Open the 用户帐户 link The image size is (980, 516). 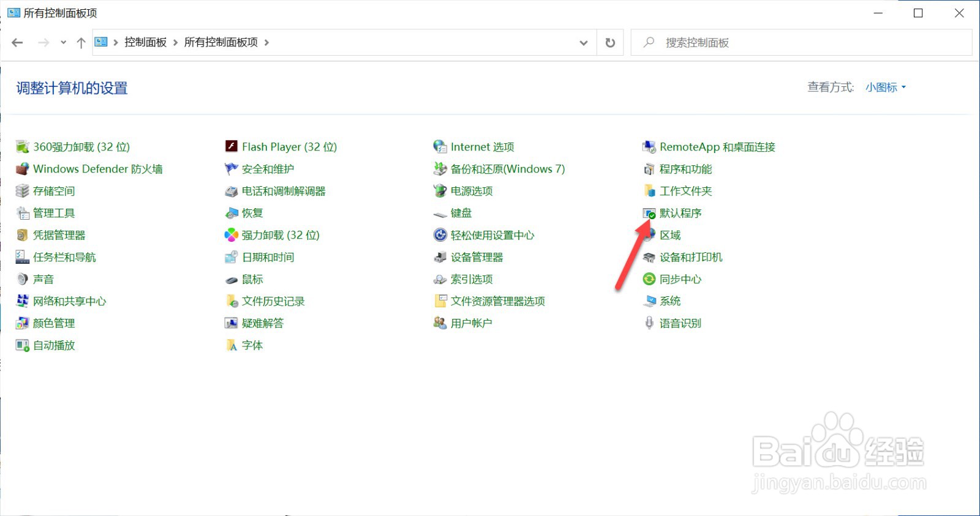472,323
